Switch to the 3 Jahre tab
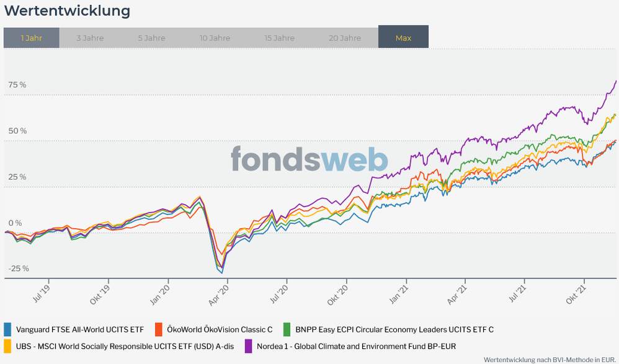This screenshot has height=364, width=619. (x=90, y=38)
